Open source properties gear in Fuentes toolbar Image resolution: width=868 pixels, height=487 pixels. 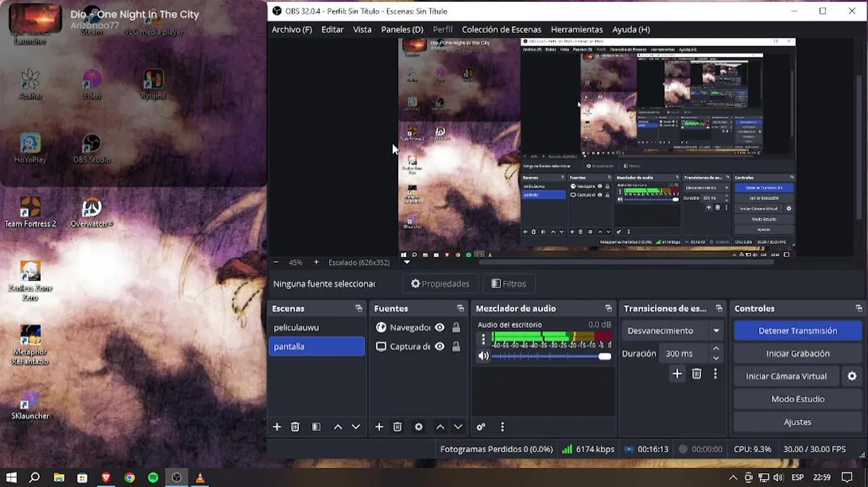pos(418,427)
